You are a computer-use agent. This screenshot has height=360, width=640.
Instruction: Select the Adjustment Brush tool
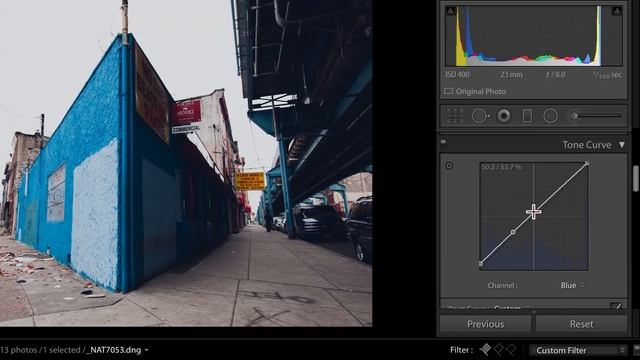(596, 116)
